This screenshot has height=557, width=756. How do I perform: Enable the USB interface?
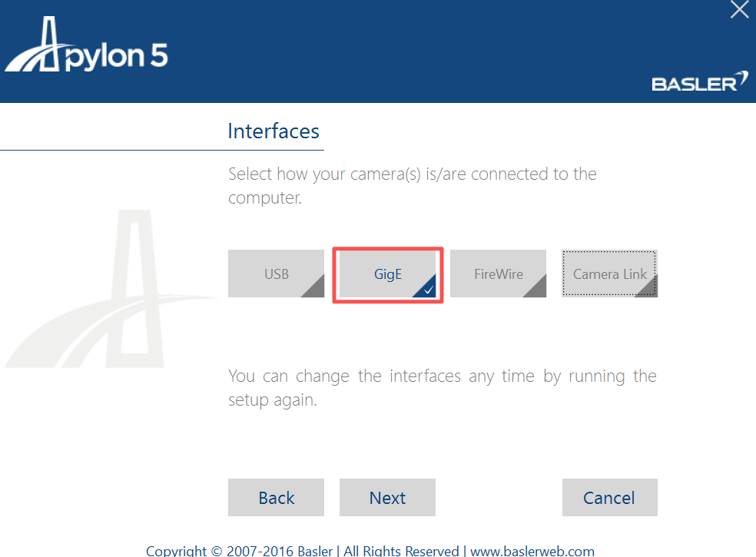coord(276,274)
